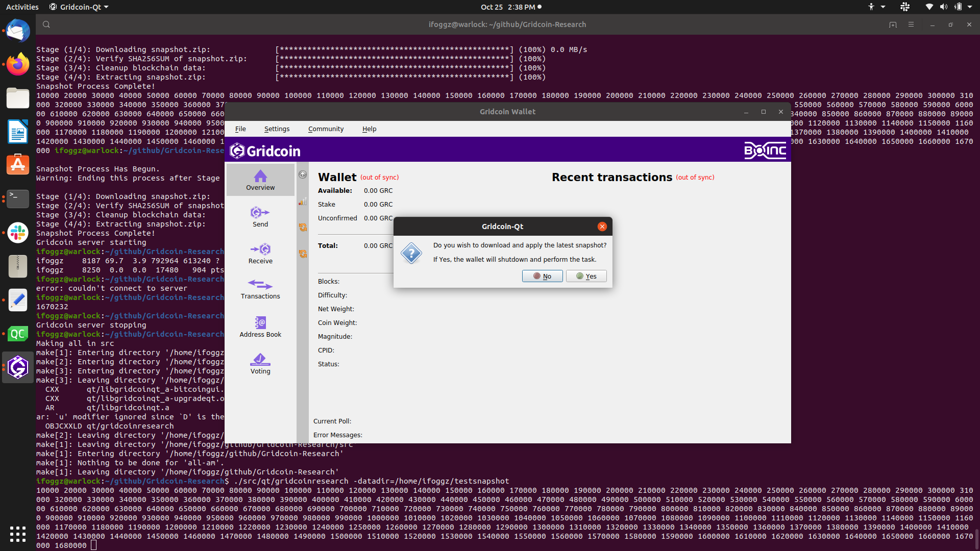The width and height of the screenshot is (980, 551).
Task: Open the Address Book page
Action: (260, 327)
